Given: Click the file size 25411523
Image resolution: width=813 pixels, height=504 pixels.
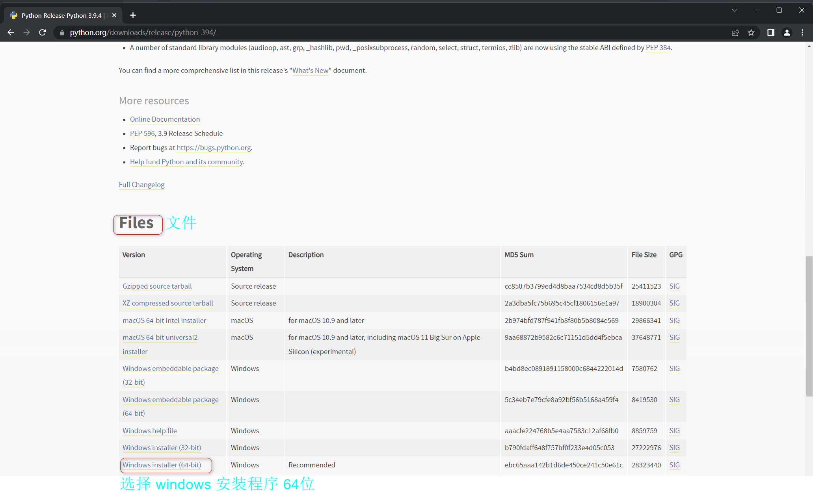Looking at the screenshot, I should [646, 286].
